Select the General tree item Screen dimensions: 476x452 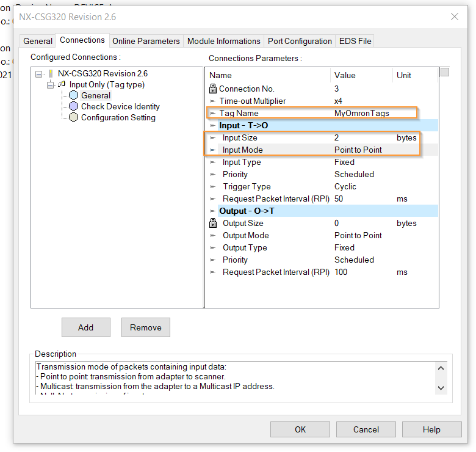point(96,95)
